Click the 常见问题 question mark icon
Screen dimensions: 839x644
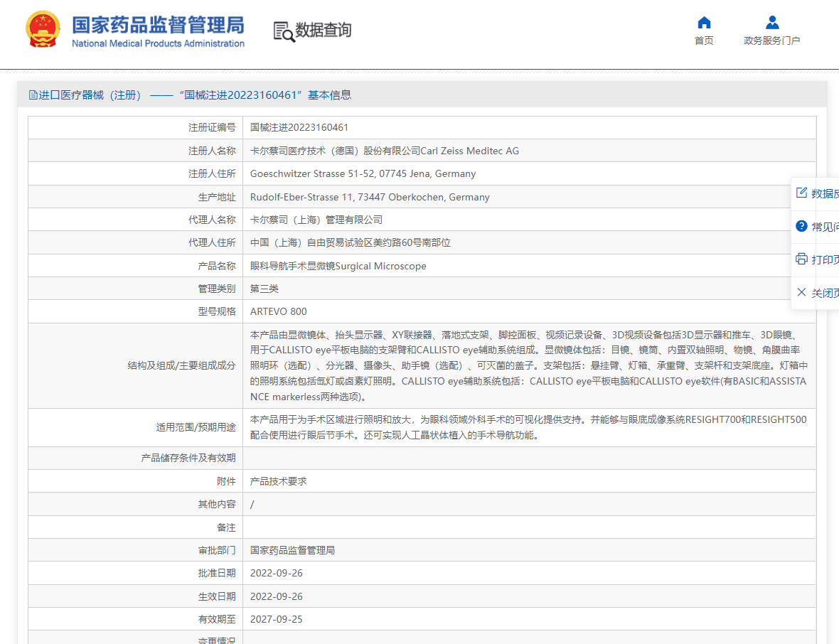click(x=801, y=226)
